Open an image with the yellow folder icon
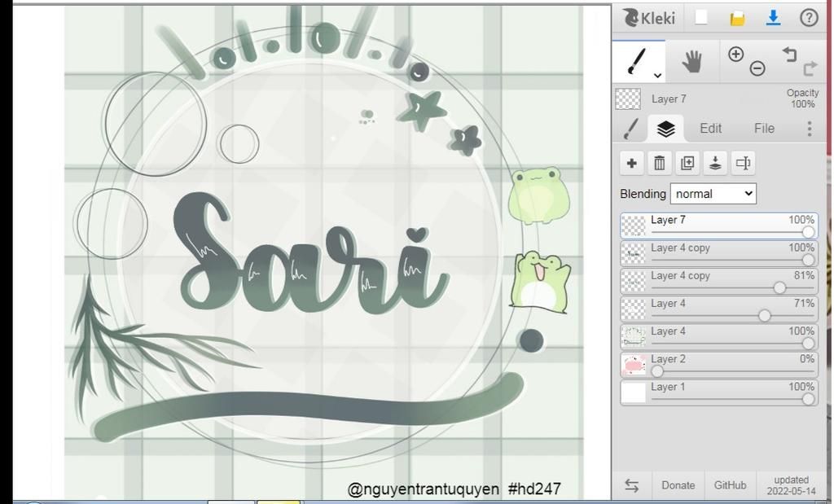 (737, 20)
